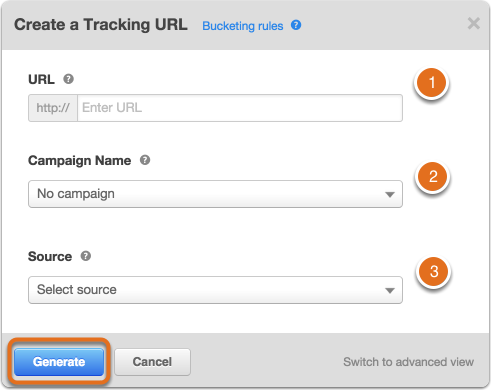Click the Campaign Name label
491x390 pixels.
point(80,161)
